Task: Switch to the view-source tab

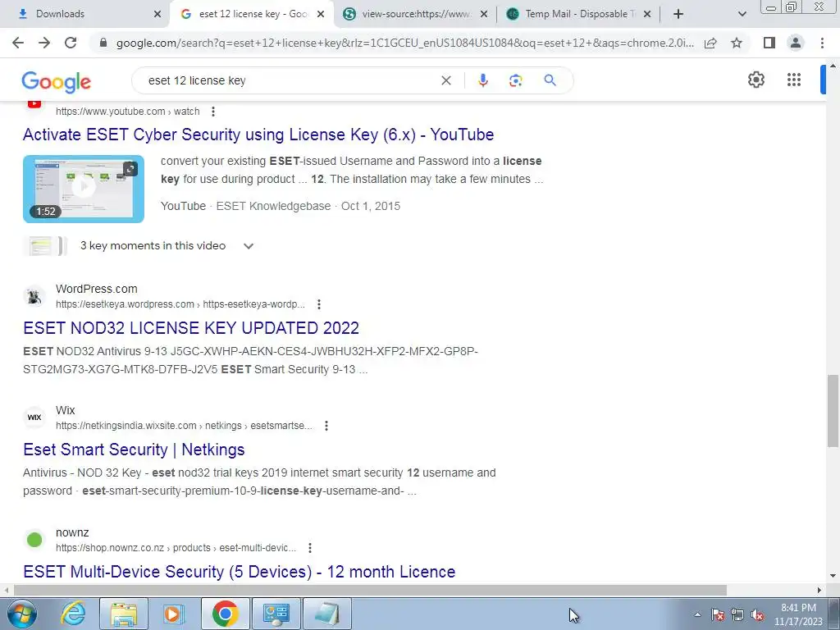Action: [x=414, y=14]
